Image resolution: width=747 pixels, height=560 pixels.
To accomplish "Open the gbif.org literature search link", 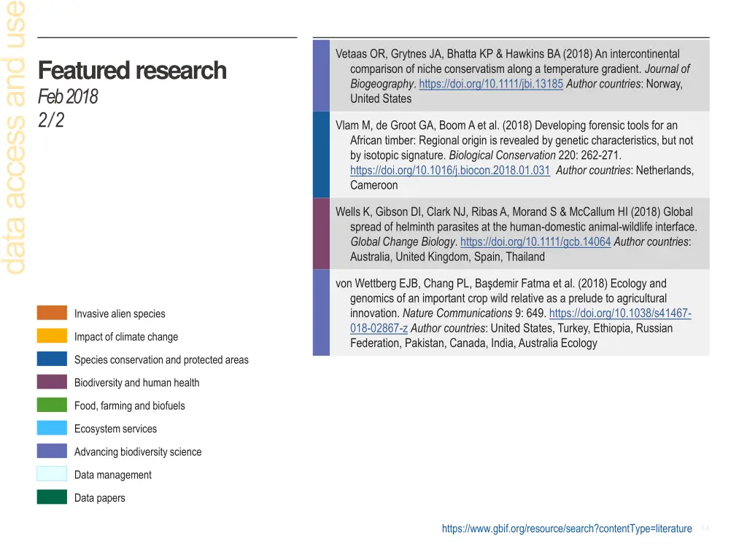I will click(567, 529).
